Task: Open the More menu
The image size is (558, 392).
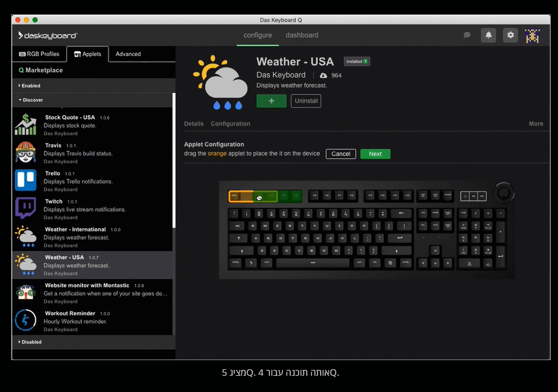Action: [x=536, y=124]
